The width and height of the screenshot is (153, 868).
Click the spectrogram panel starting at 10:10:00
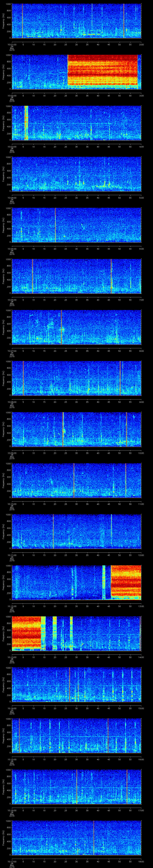point(77,480)
